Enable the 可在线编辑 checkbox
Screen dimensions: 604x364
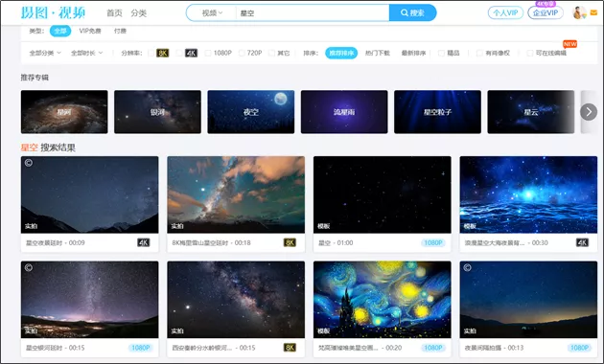pyautogui.click(x=530, y=53)
